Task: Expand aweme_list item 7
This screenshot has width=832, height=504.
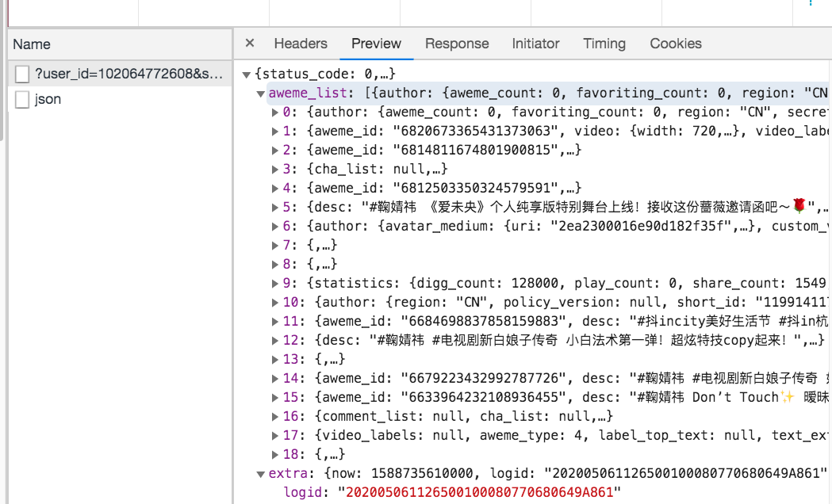Action: click(275, 246)
